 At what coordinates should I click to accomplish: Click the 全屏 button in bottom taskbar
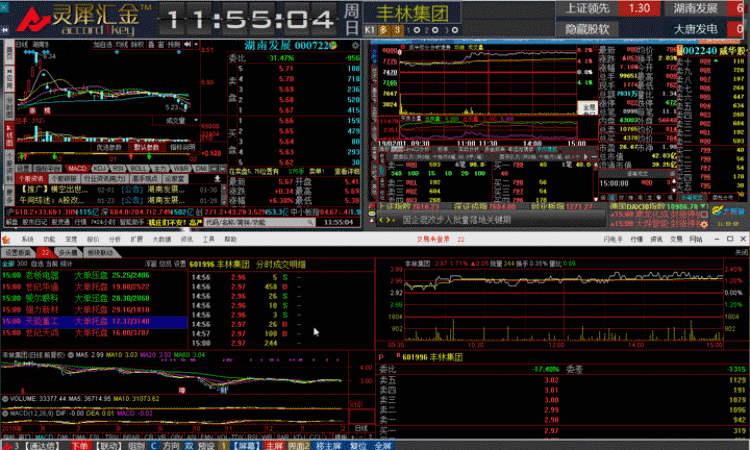pos(383,446)
